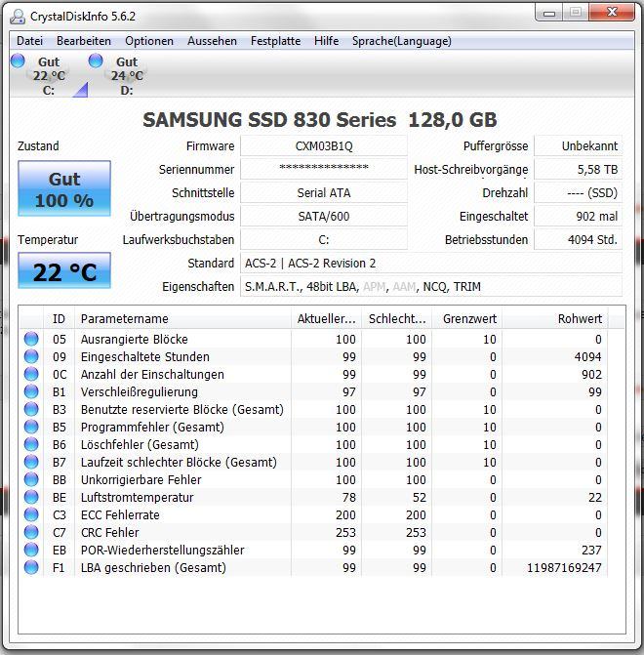Select the Verschleißregulierung parameter name

tap(140, 391)
